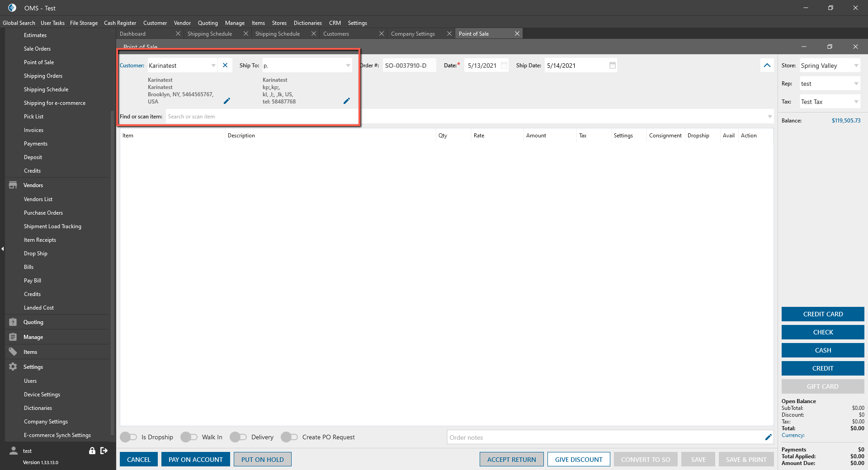Edit customer address with the pencil icon
Image resolution: width=868 pixels, height=470 pixels.
[227, 101]
